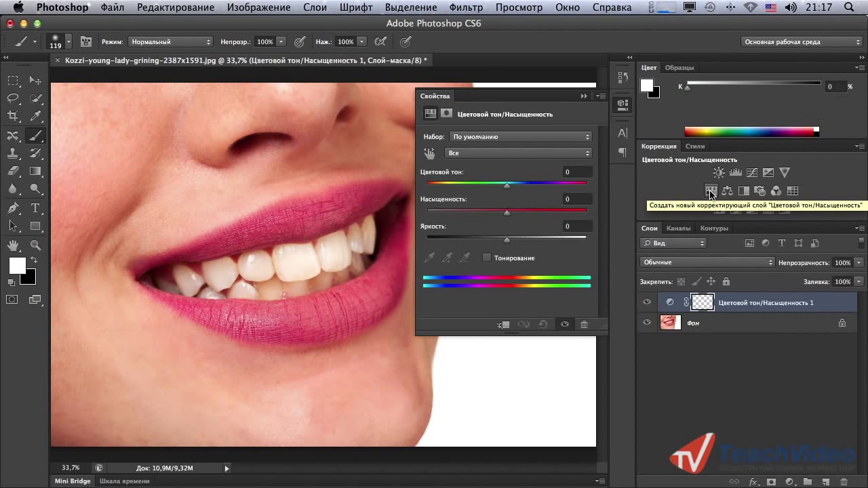Add a Color Balance adjustment layer
Screen dimensions: 868x488
click(x=727, y=191)
